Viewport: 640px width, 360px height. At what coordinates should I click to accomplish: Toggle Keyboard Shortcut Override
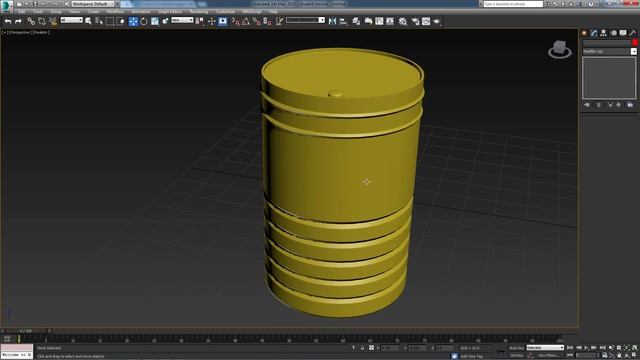(223, 21)
